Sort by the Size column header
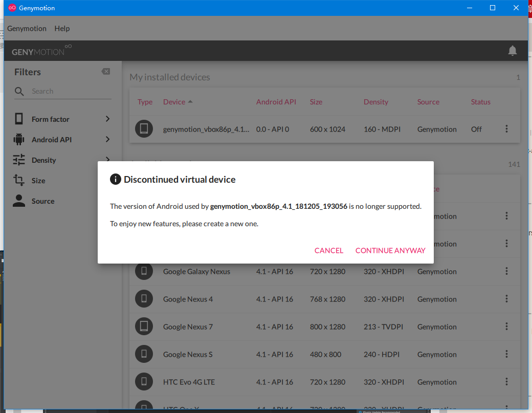 pos(316,102)
